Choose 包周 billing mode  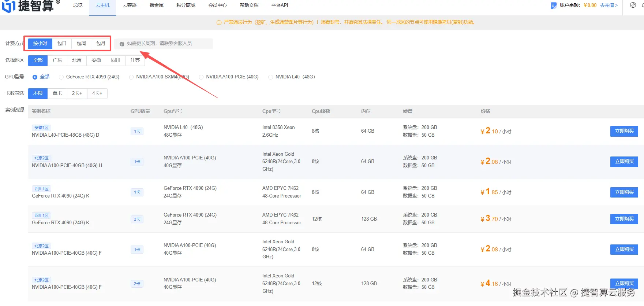click(81, 43)
